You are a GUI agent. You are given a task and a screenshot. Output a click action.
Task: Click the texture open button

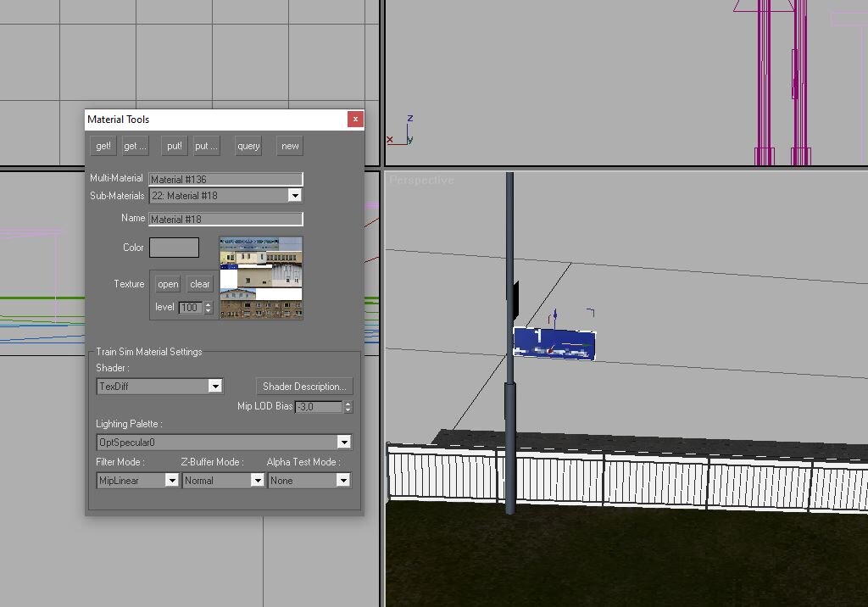tap(168, 284)
